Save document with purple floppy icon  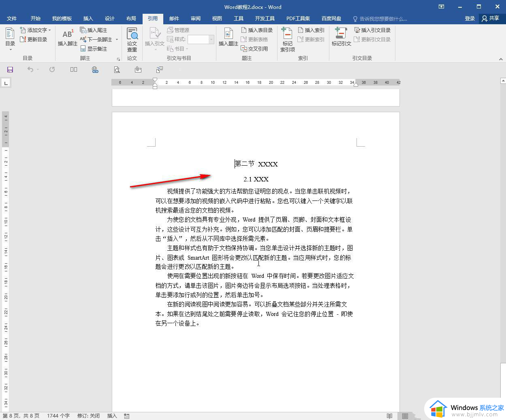click(10, 70)
